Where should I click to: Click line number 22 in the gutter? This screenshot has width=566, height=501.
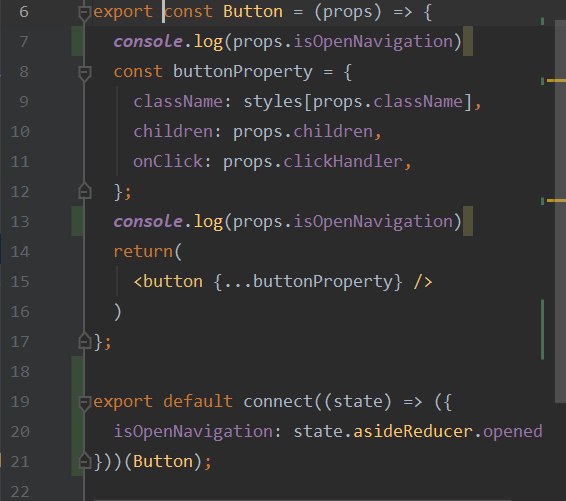tap(20, 492)
